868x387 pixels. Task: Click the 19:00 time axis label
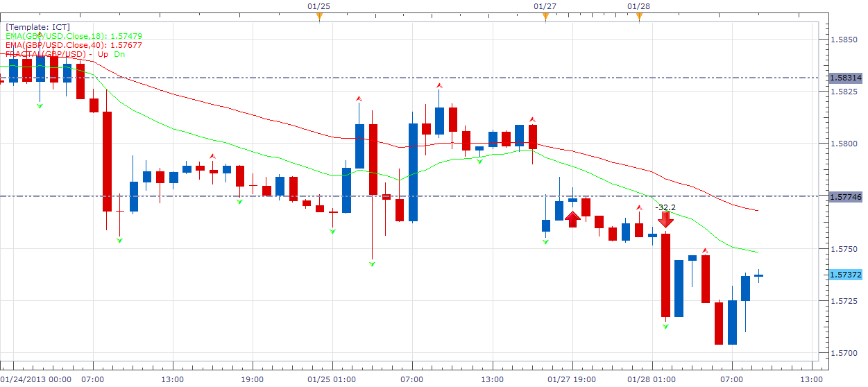[x=252, y=380]
